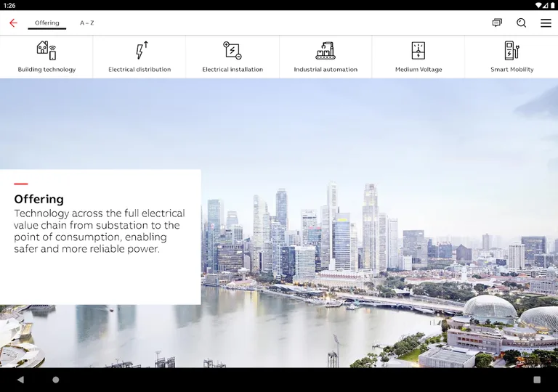Viewport: 558px width, 392px height.
Task: Select Medium Voltage label
Action: (x=418, y=70)
